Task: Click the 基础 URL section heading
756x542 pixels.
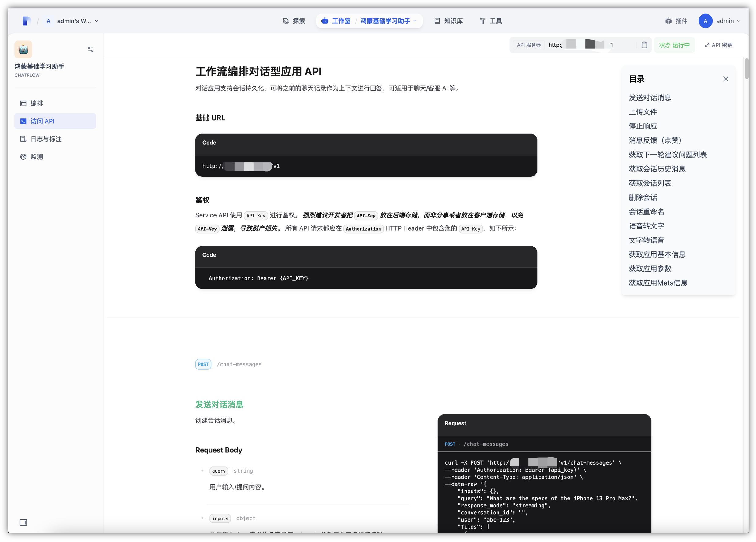Action: point(210,118)
